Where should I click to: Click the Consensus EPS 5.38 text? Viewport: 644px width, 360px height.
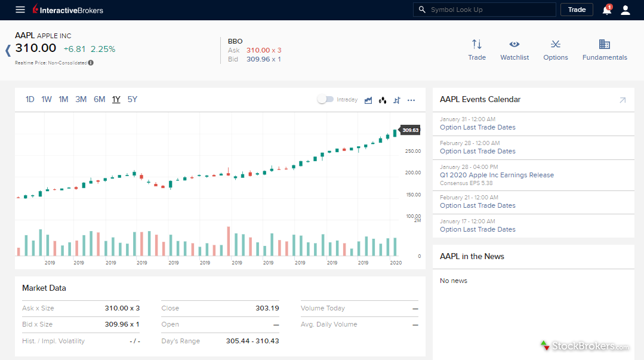(x=466, y=183)
